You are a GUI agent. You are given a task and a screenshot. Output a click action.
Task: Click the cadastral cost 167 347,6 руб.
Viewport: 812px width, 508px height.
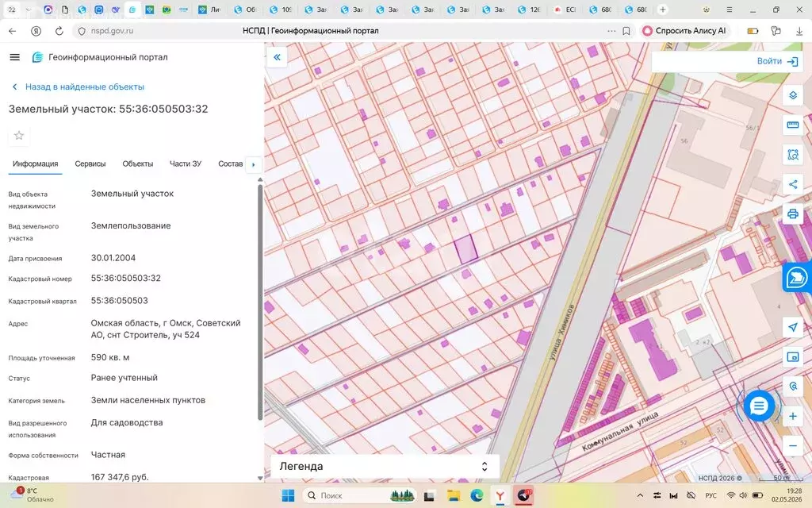[x=120, y=477]
